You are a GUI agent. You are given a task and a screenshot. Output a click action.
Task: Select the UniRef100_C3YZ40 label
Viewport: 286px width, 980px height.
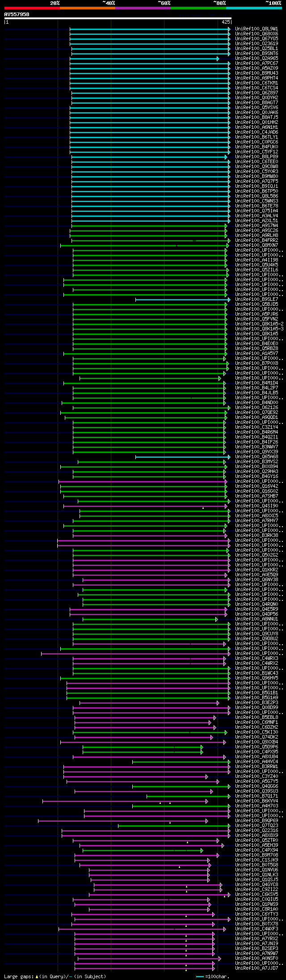(x=257, y=777)
